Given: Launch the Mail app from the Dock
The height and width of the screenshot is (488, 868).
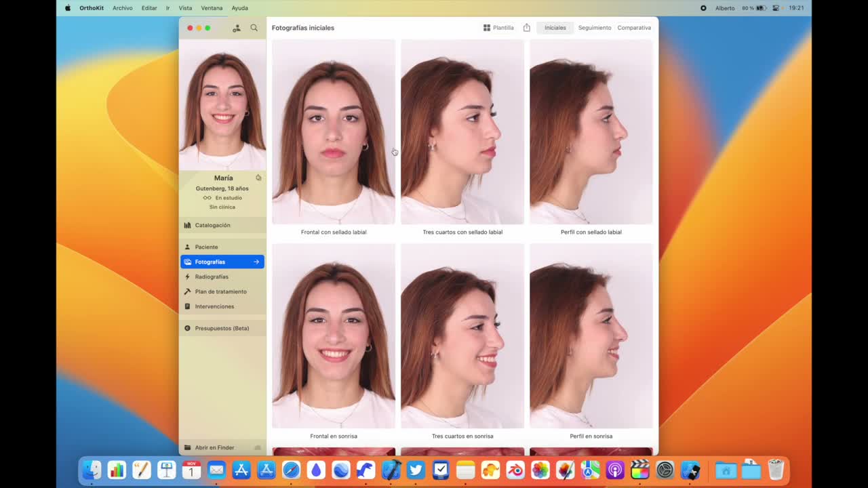Looking at the screenshot, I should pyautogui.click(x=216, y=470).
